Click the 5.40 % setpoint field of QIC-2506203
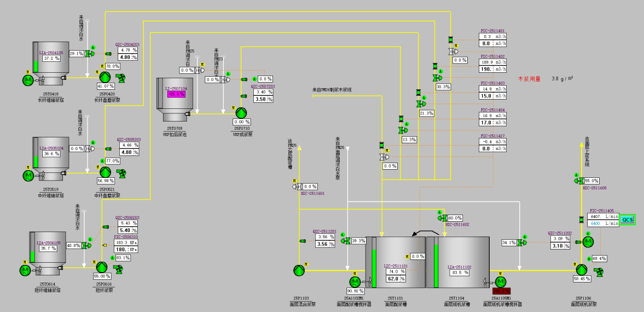 click(124, 230)
